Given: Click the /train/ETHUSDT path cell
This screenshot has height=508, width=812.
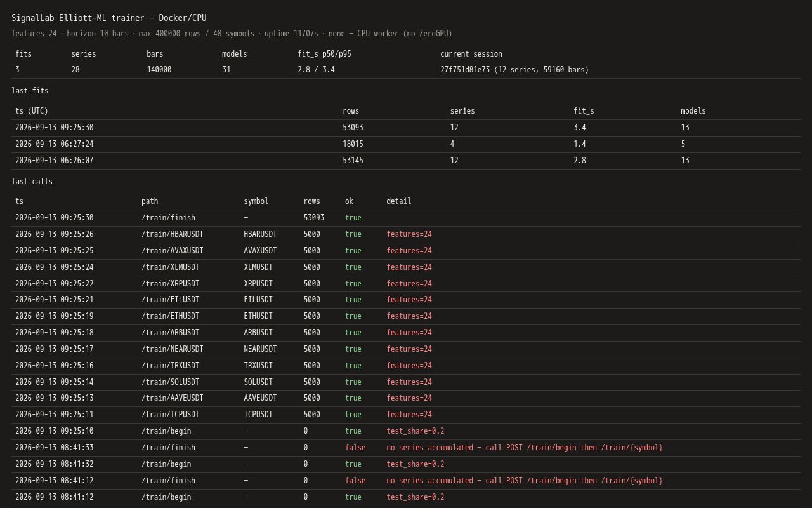Looking at the screenshot, I should click(x=170, y=316).
